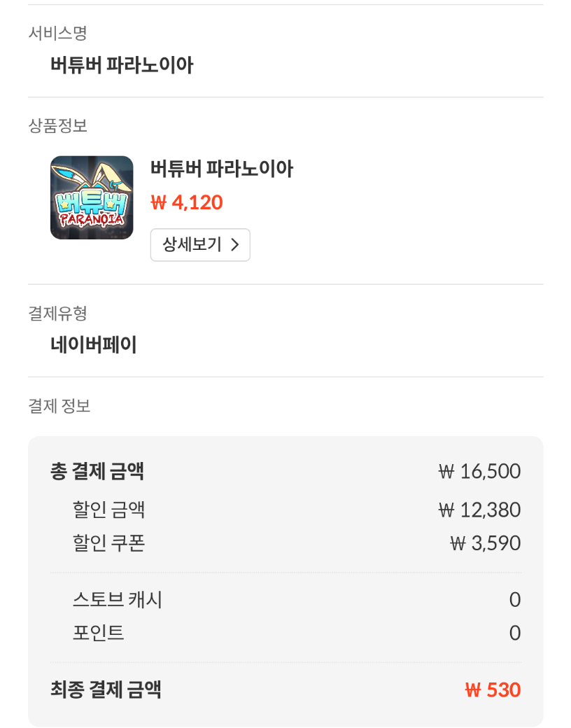The image size is (571, 728).
Task: Click the 스토브 캐시 row label
Action: tap(118, 599)
